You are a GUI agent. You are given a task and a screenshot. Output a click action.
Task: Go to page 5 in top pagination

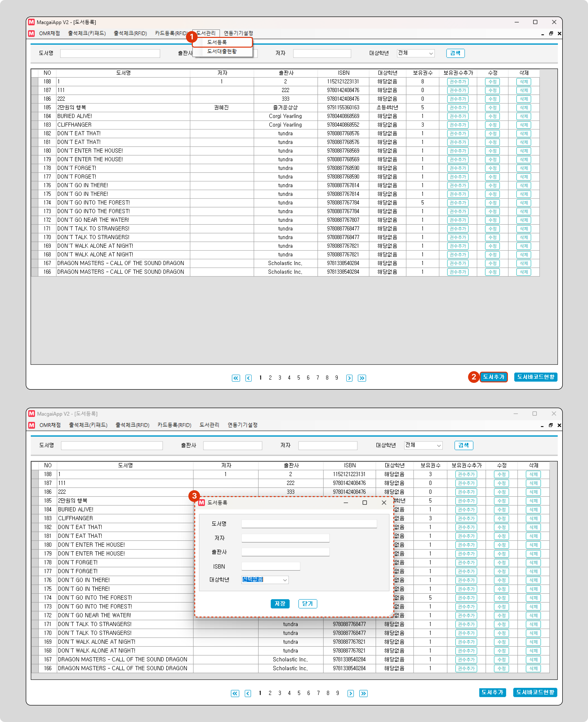(298, 378)
